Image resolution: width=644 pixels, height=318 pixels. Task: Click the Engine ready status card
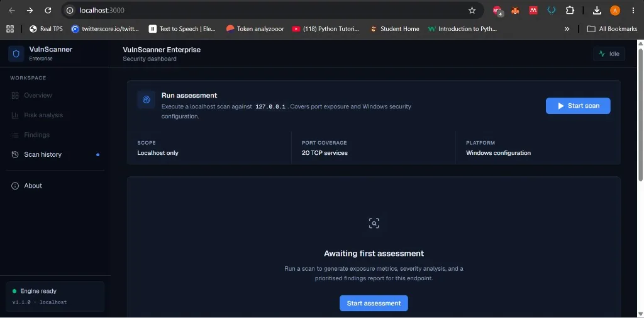55,297
